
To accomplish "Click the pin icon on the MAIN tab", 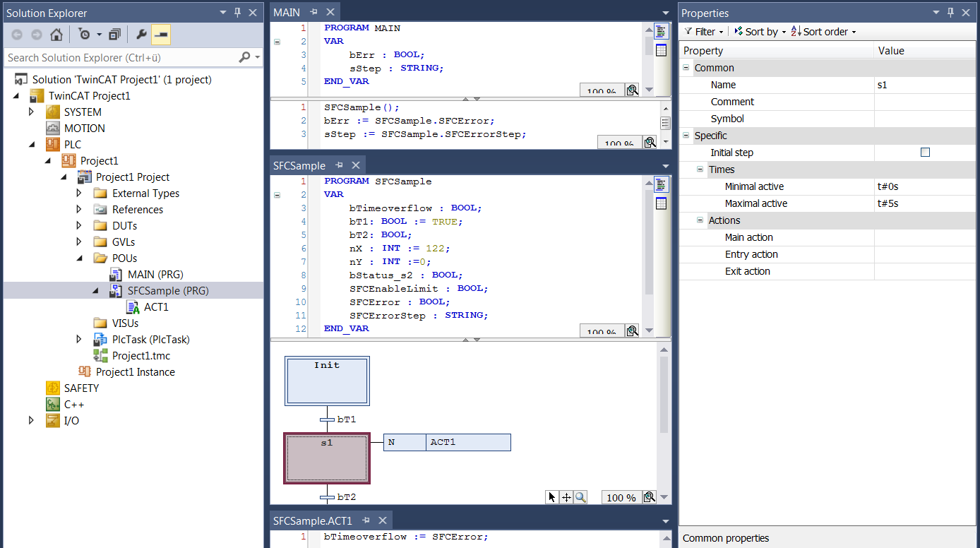I will click(312, 12).
